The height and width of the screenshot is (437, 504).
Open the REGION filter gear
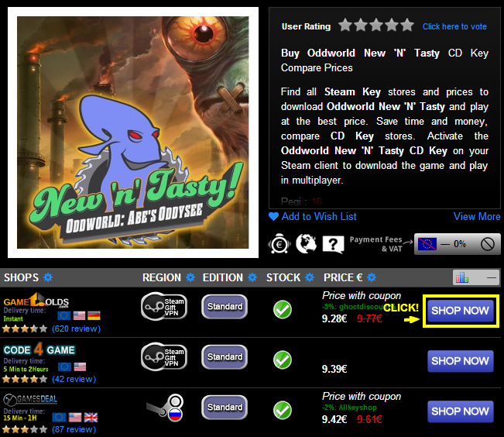pyautogui.click(x=190, y=277)
